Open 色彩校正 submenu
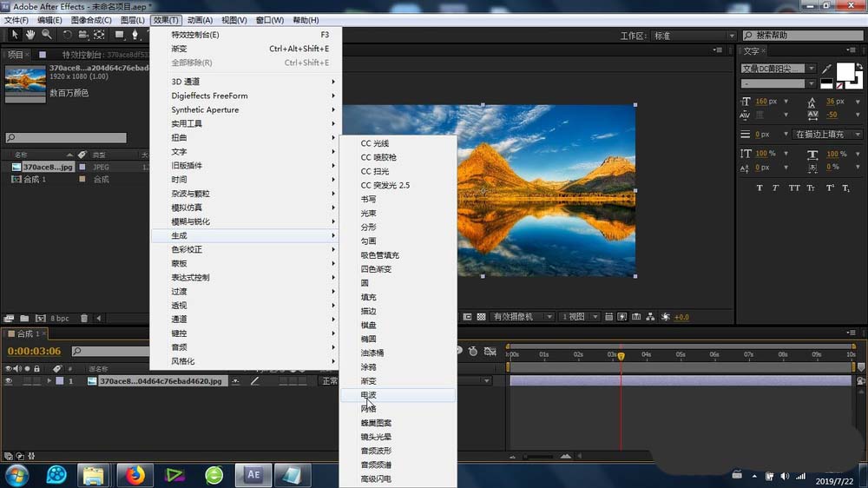The image size is (868, 488). 246,249
